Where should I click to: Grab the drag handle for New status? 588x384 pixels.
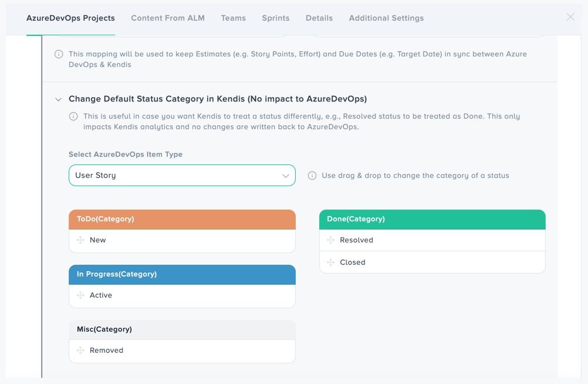click(80, 240)
